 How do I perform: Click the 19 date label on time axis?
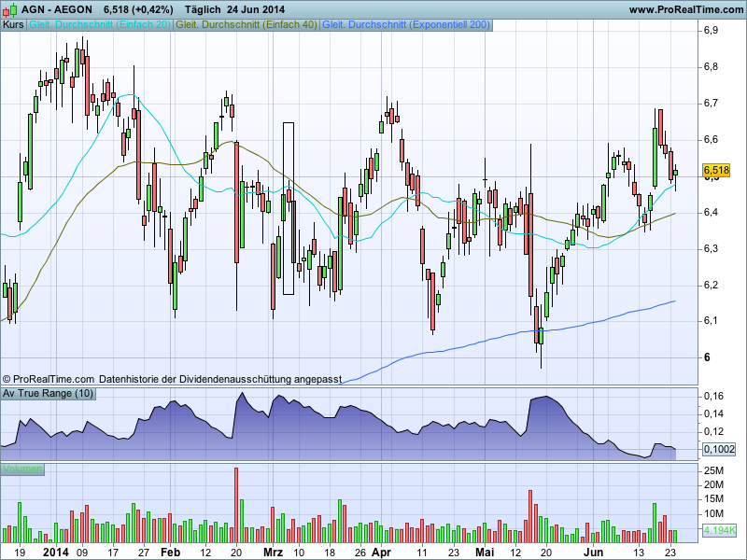tap(20, 553)
